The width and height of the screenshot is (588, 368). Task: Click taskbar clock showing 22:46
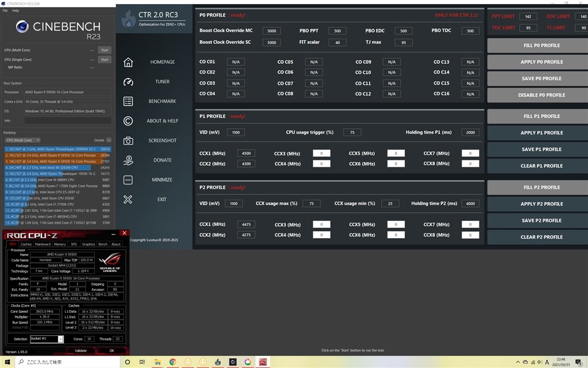[561, 362]
